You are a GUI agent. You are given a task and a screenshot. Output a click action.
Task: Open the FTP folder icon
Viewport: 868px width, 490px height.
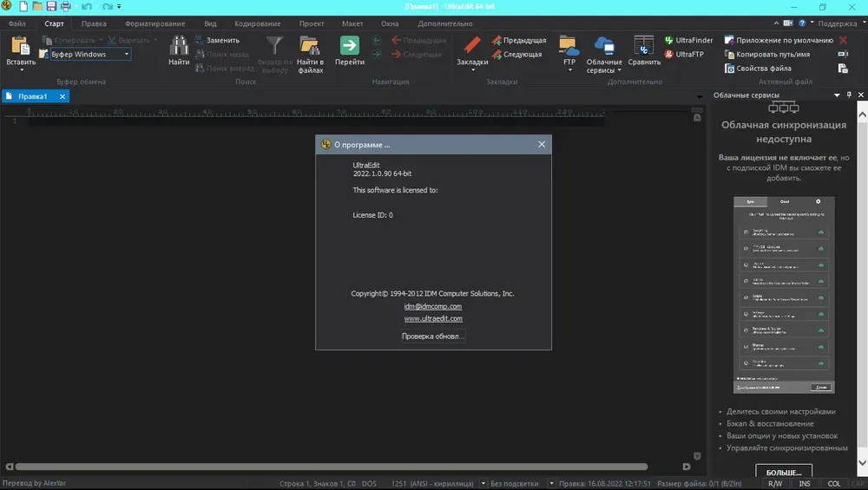coord(569,47)
